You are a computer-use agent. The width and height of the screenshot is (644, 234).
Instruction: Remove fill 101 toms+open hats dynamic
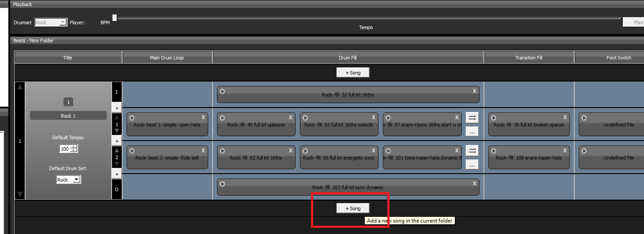coord(457,150)
